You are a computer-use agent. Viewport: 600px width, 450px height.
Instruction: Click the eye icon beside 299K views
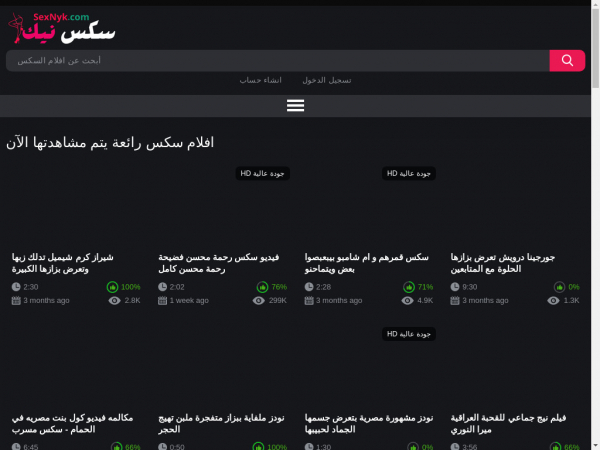(x=260, y=300)
